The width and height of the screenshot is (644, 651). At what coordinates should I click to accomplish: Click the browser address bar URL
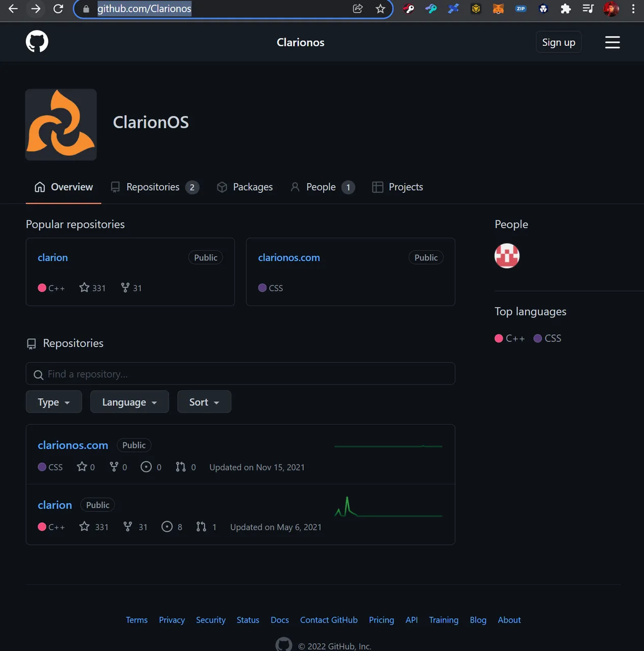144,9
